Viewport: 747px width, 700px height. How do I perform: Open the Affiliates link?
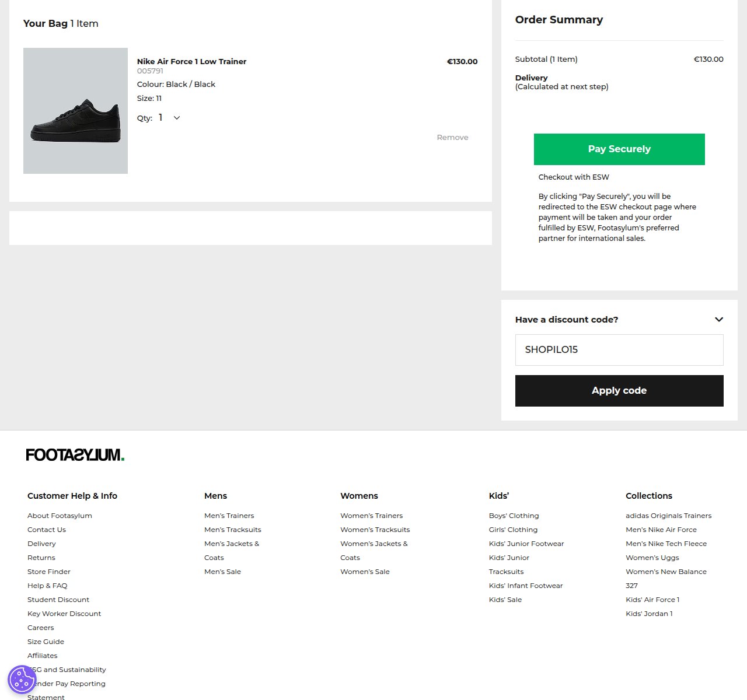(42, 656)
